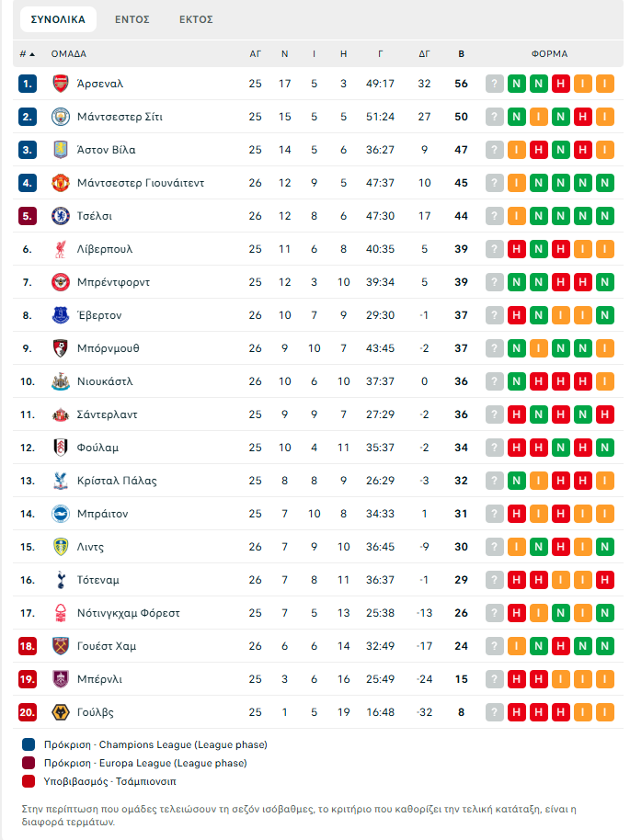
Task: Switch to the ΕΝΤΟΣ tab
Action: point(132,19)
